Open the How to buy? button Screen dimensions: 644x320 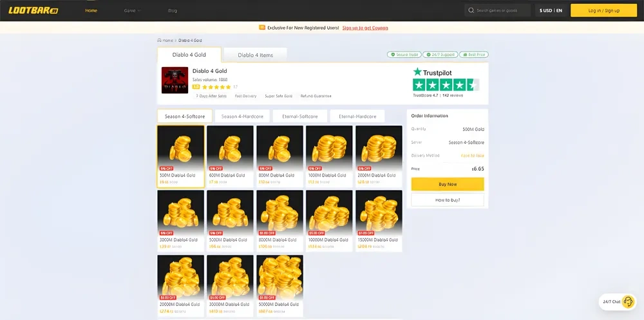coord(448,200)
